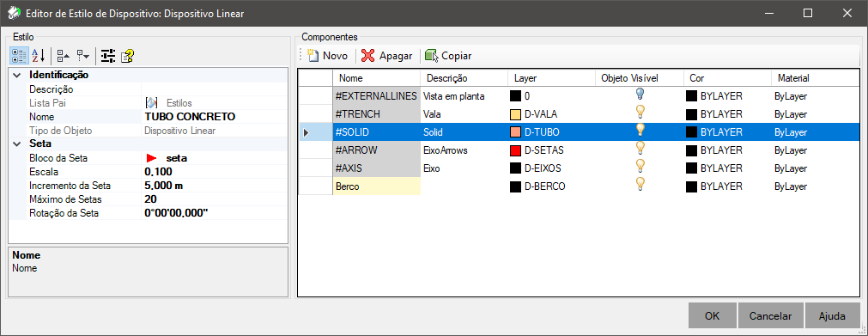The height and width of the screenshot is (336, 868).
Task: Click the red seta arrow block icon
Action: coord(152,158)
